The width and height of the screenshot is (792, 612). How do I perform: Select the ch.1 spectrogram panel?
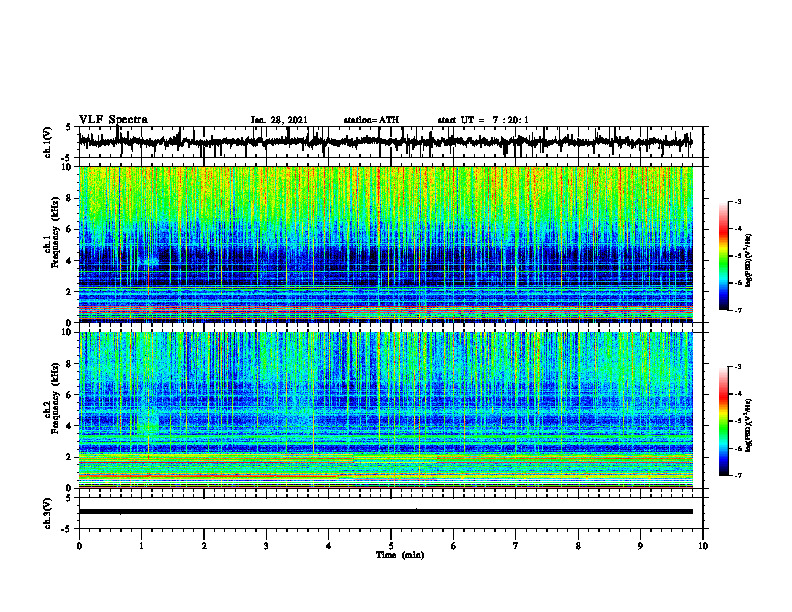[x=385, y=244]
